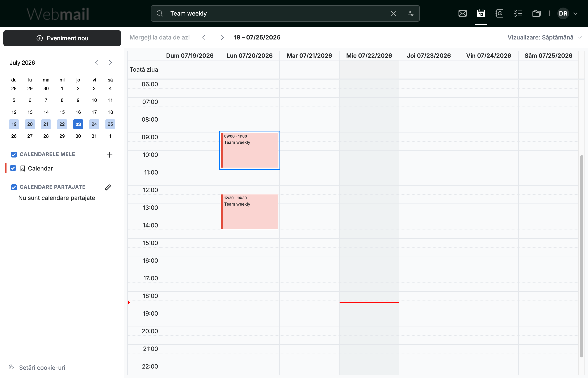588x378 pixels.
Task: Click the July 2026 month label
Action: (22, 63)
